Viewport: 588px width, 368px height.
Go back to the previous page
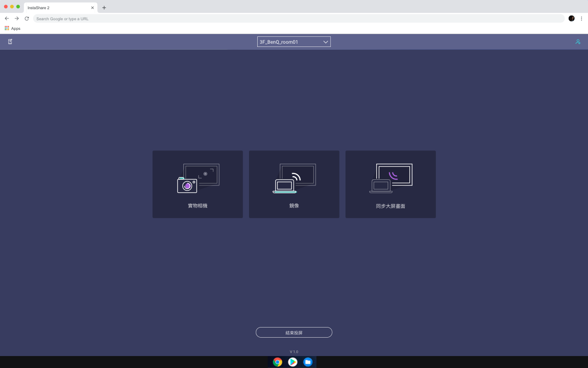point(6,18)
